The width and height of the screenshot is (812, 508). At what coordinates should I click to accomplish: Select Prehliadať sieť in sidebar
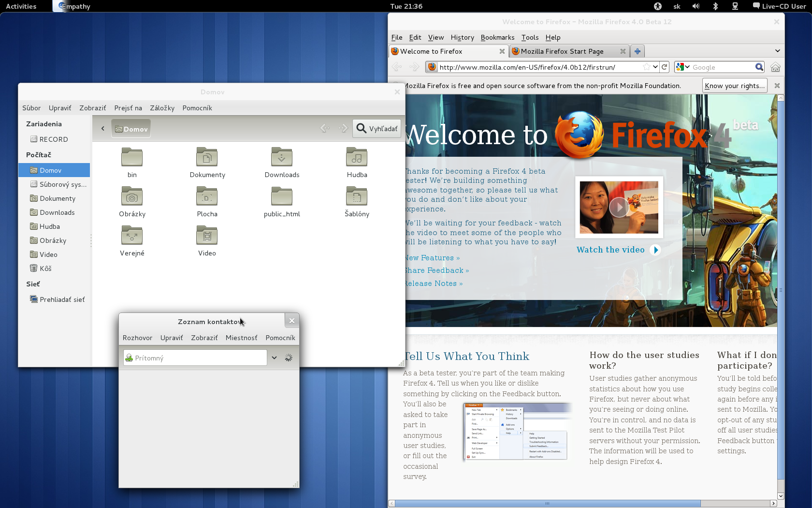(54, 299)
